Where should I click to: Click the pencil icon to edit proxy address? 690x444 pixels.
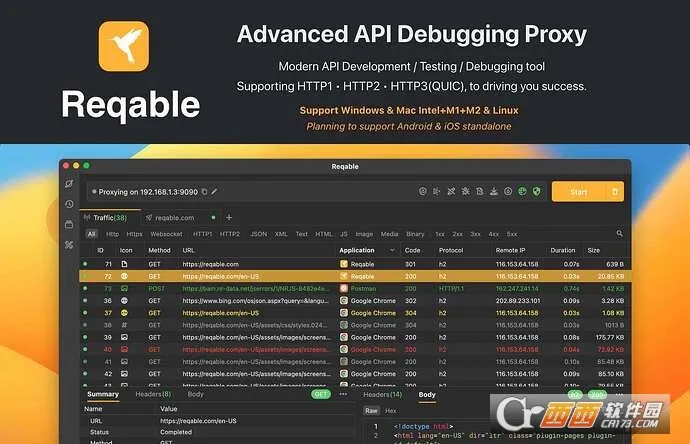pyautogui.click(x=214, y=192)
